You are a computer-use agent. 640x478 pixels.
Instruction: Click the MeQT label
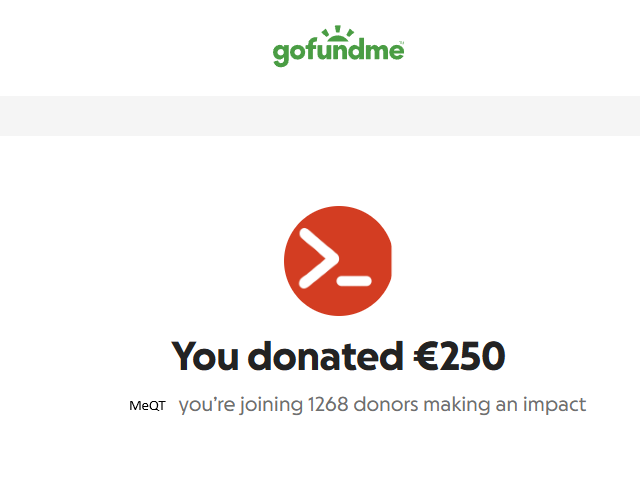147,406
